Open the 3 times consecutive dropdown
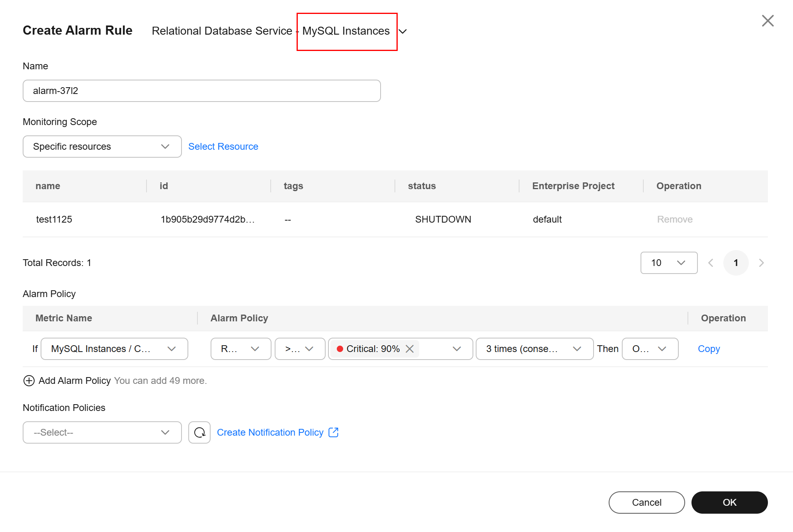Screen dimensions: 793x532 (x=535, y=349)
